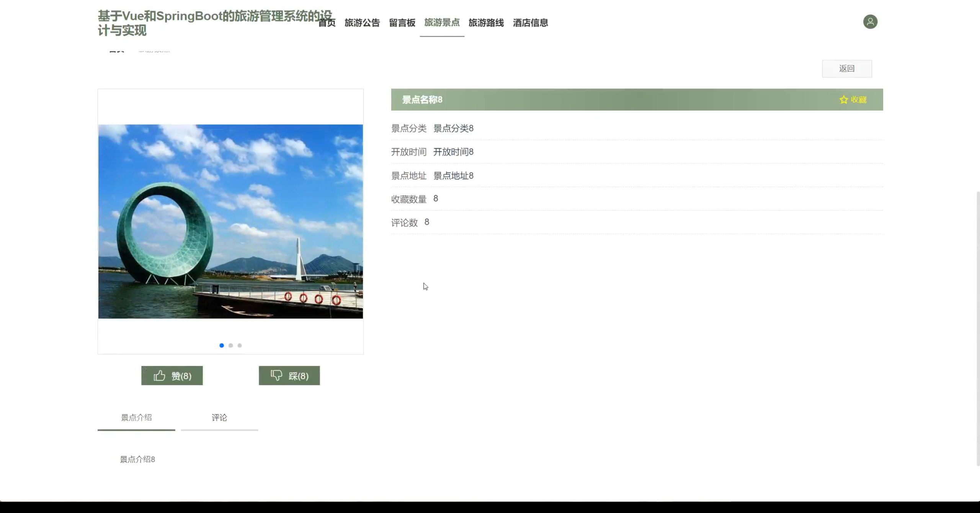
Task: Open the 留言板 message board page
Action: pos(402,23)
